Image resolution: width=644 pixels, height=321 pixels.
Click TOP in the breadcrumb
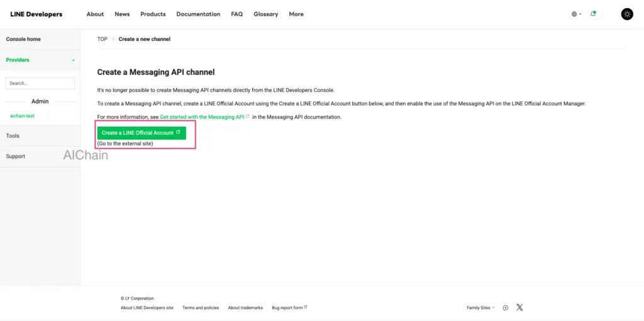pos(102,39)
